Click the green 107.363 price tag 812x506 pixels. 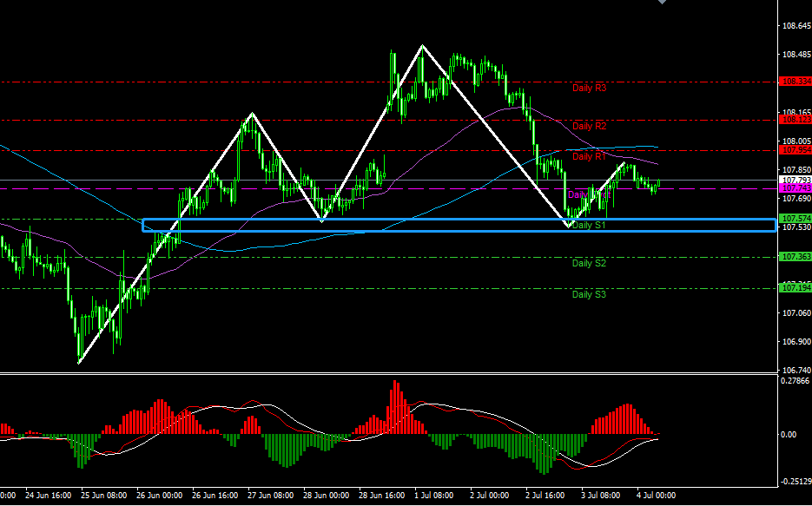(x=795, y=257)
